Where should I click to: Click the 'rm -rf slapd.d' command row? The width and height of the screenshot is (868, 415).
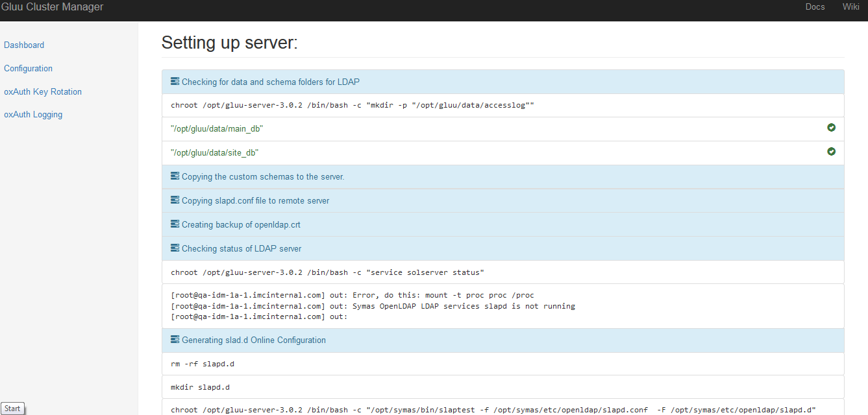(502, 364)
